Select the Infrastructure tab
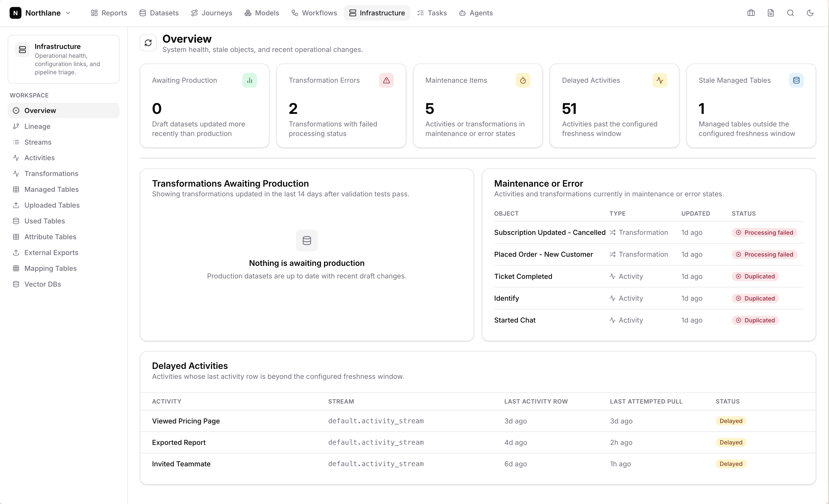 tap(377, 13)
